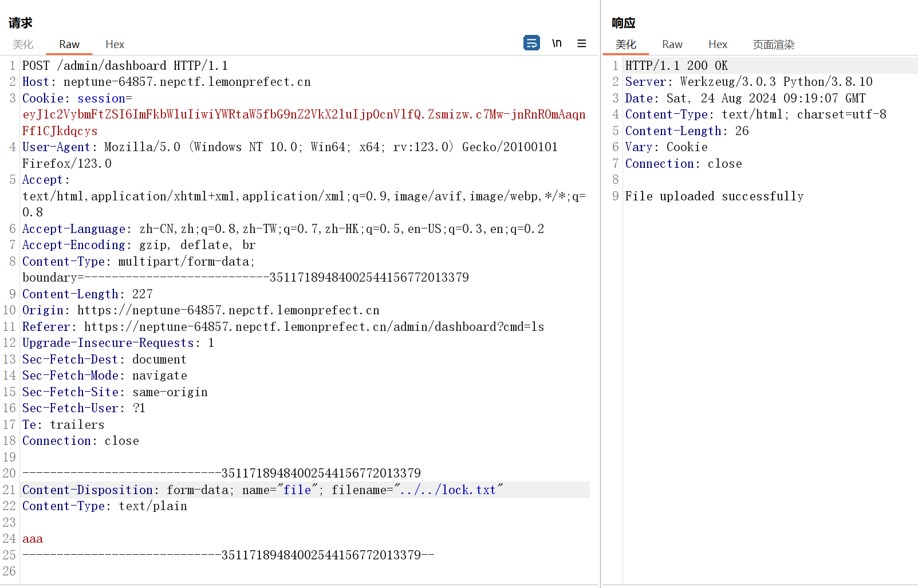Click the 'Te: trailers' line
This screenshot has height=588, width=918.
pyautogui.click(x=63, y=425)
